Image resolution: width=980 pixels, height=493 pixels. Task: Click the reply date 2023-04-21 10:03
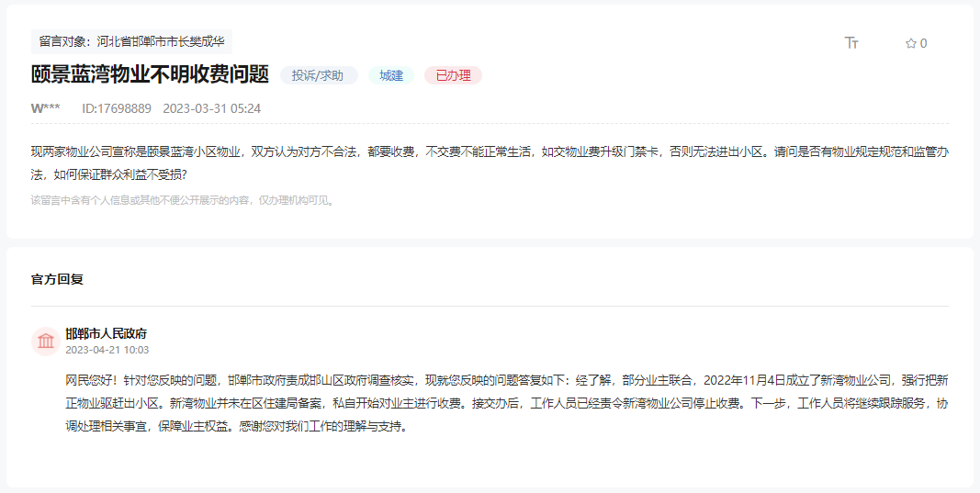(x=107, y=350)
